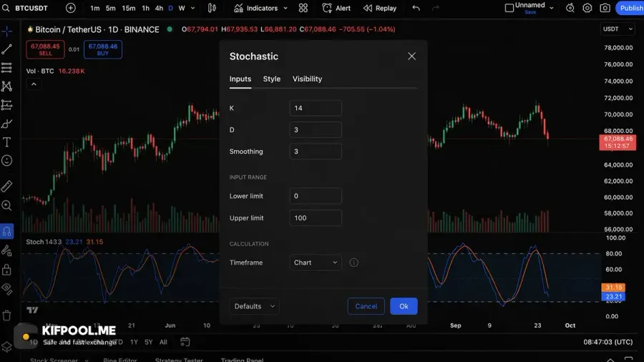Screen dimensions: 644x362
Task: Select the 1Y date range
Action: coord(134,342)
